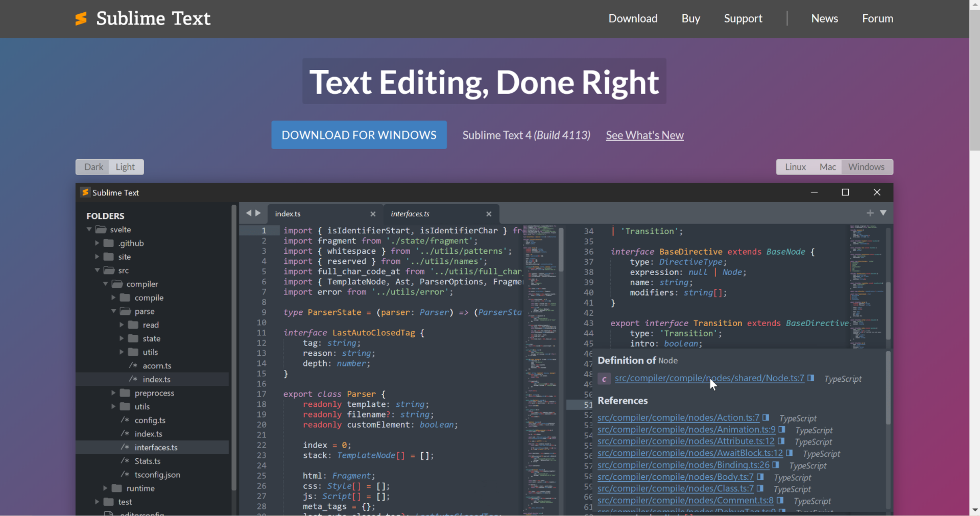
Task: Click the side-by-side icon next to Animation.ts:9
Action: point(781,429)
